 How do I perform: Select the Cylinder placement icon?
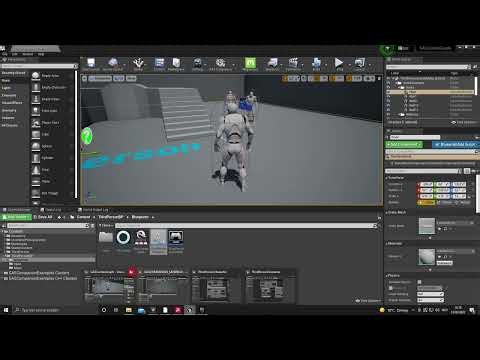click(36, 158)
